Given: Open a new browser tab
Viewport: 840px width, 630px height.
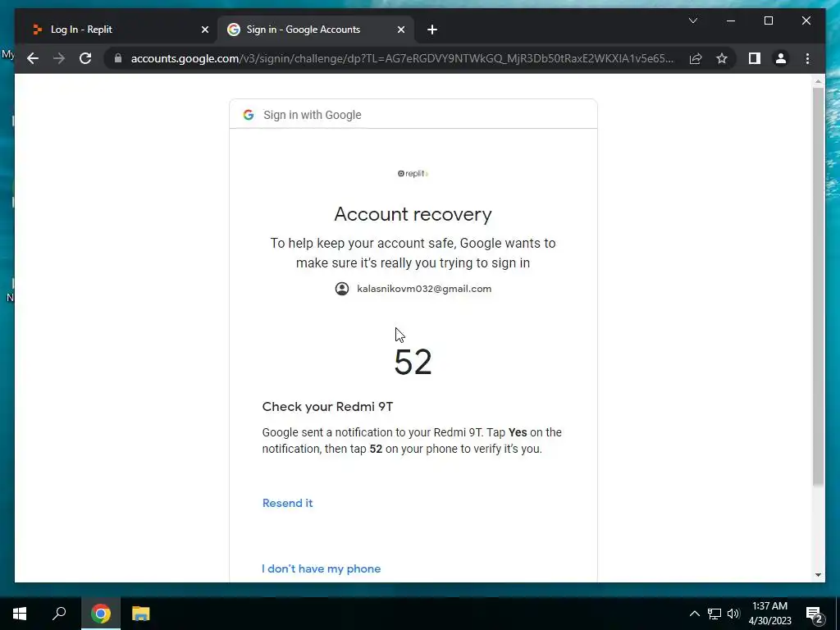Looking at the screenshot, I should [x=432, y=30].
